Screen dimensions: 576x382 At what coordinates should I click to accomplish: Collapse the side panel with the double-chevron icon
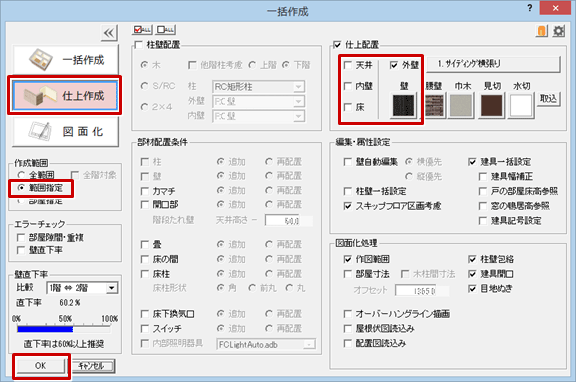[x=109, y=33]
